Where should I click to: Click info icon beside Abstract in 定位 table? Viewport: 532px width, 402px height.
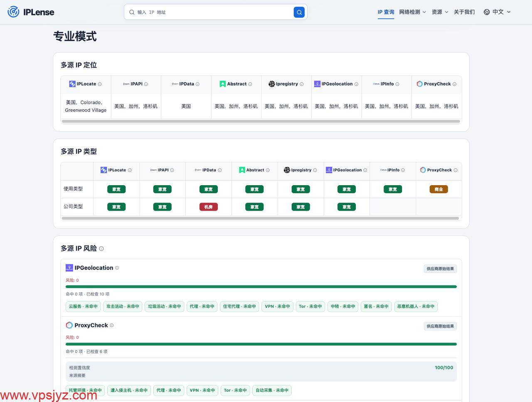coord(250,84)
